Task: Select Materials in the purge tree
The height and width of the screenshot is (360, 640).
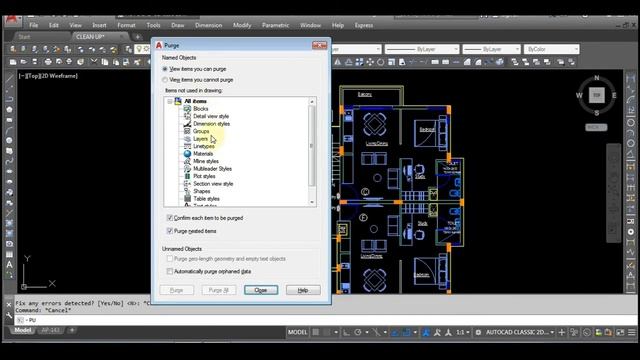Action: click(203, 154)
